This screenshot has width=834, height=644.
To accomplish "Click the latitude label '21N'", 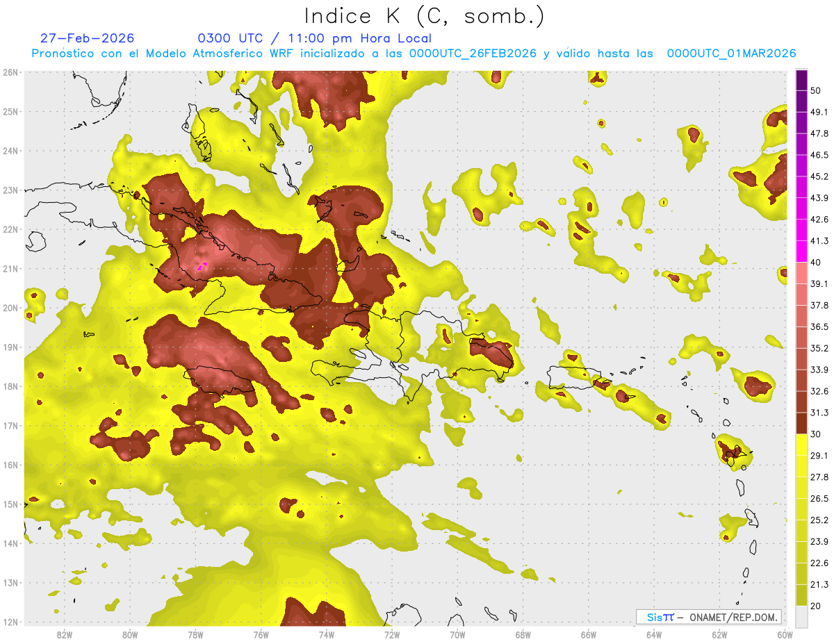I will click(10, 269).
